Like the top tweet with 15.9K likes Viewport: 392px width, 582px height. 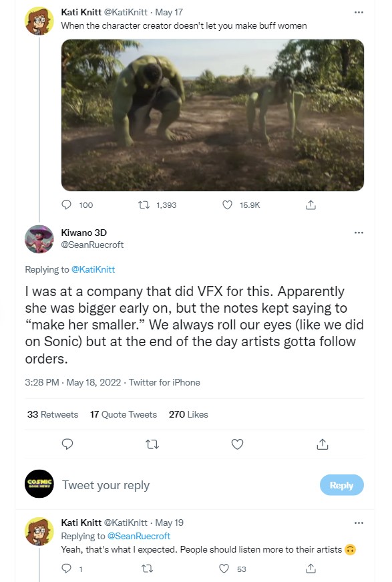coord(227,204)
